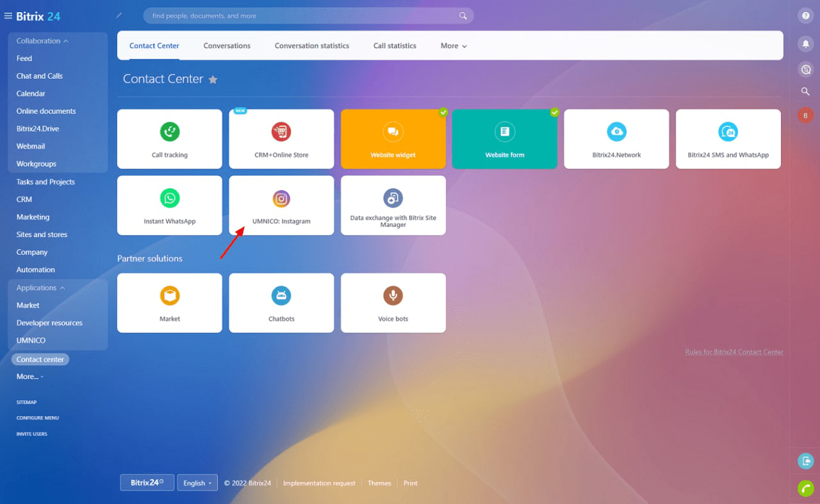
Task: Switch to the Conversations tab
Action: (x=227, y=46)
